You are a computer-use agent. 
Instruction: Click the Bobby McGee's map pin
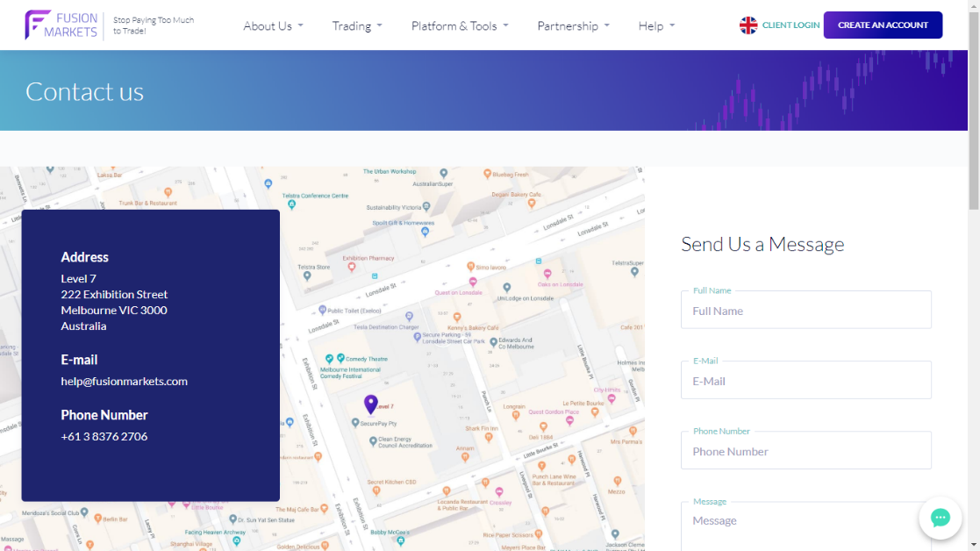click(x=401, y=541)
